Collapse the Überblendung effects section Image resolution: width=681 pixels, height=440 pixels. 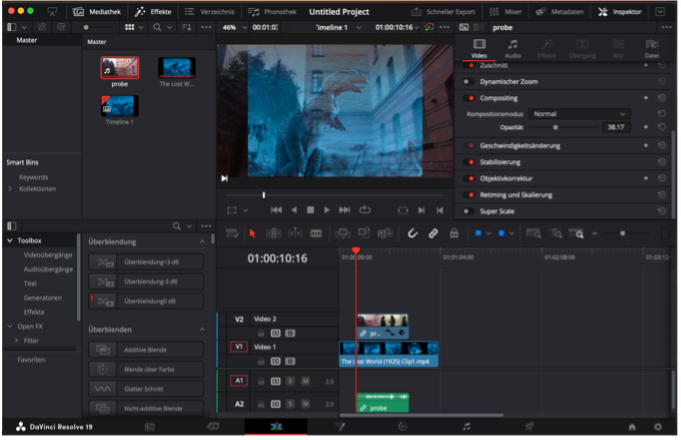tap(202, 242)
